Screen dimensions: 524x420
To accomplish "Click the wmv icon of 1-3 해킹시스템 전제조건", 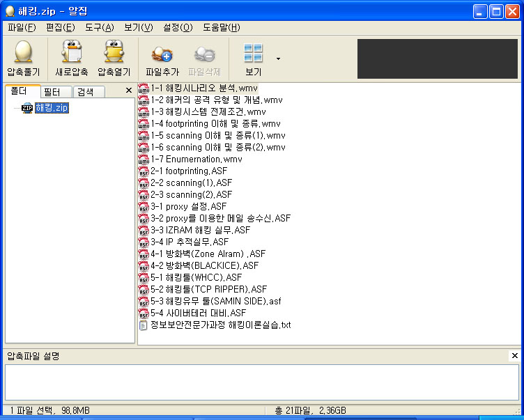I will click(x=144, y=112).
